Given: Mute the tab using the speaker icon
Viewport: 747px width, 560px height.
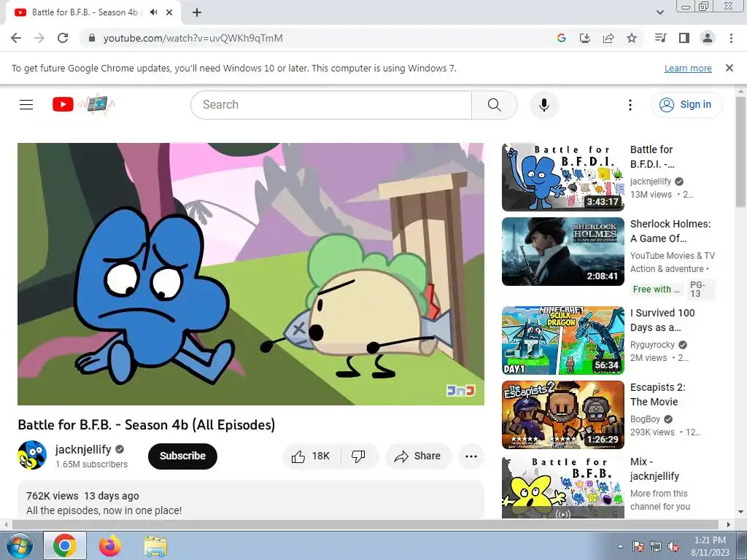Looking at the screenshot, I should tap(153, 12).
